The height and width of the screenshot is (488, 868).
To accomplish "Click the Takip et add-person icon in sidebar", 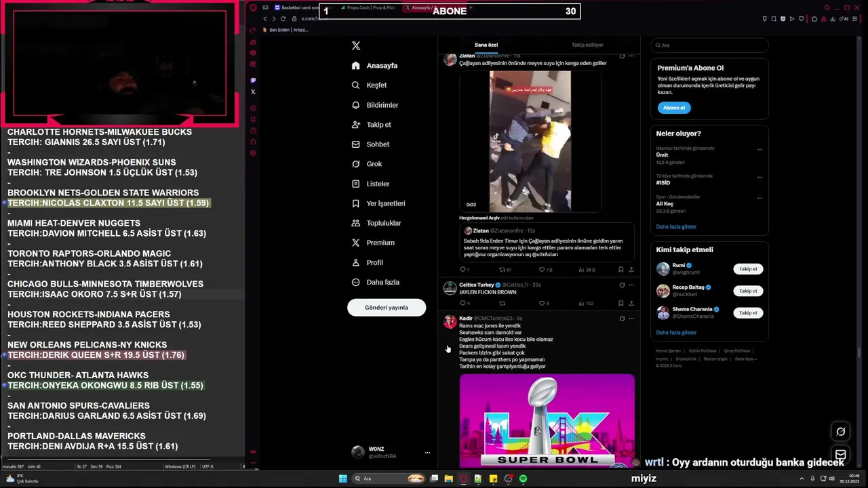I will coord(355,125).
